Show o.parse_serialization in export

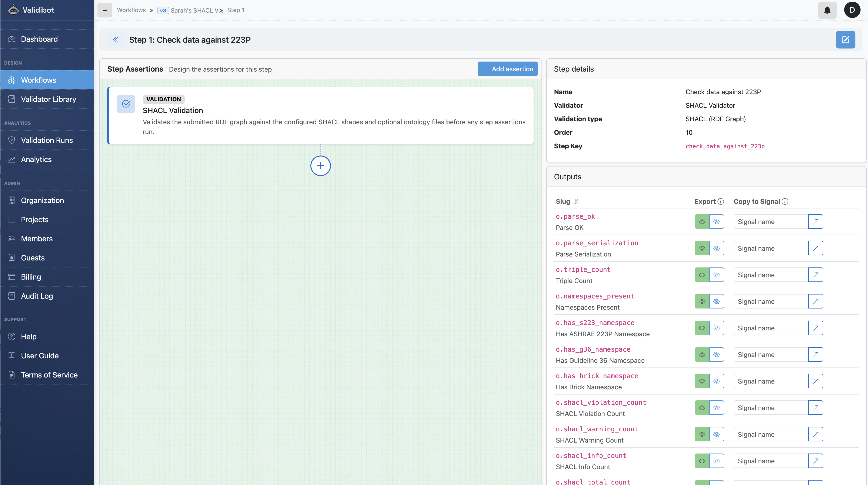click(702, 248)
